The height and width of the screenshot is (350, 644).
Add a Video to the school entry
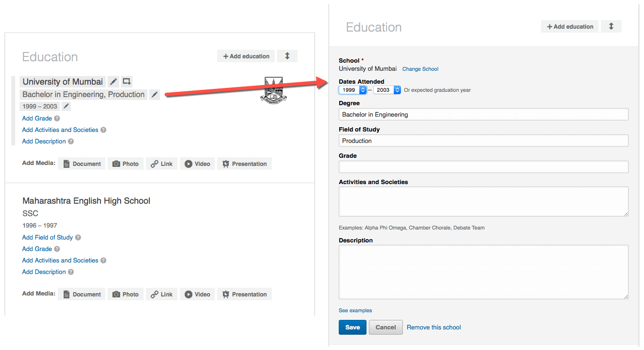coord(197,164)
